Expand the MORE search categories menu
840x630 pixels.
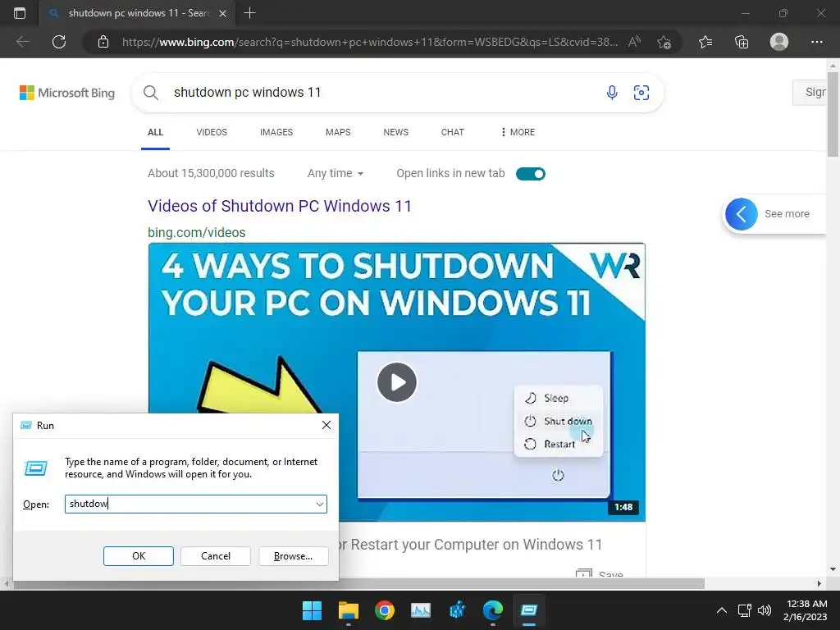[x=518, y=132]
